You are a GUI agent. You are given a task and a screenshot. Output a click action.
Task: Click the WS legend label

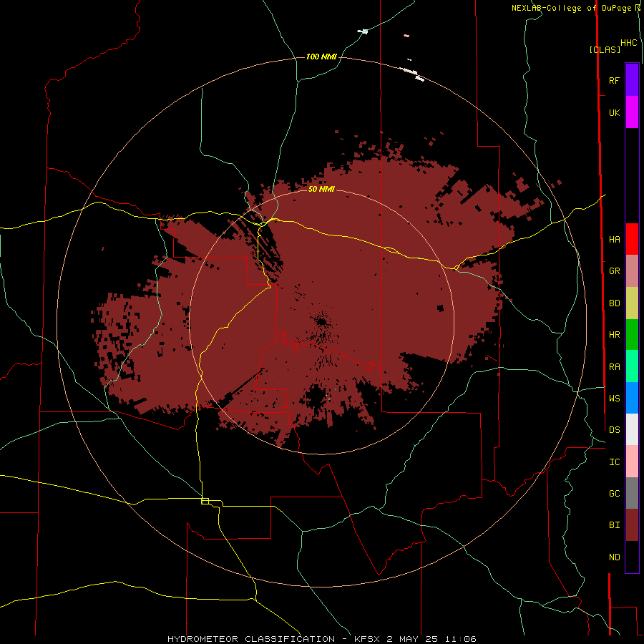[614, 398]
